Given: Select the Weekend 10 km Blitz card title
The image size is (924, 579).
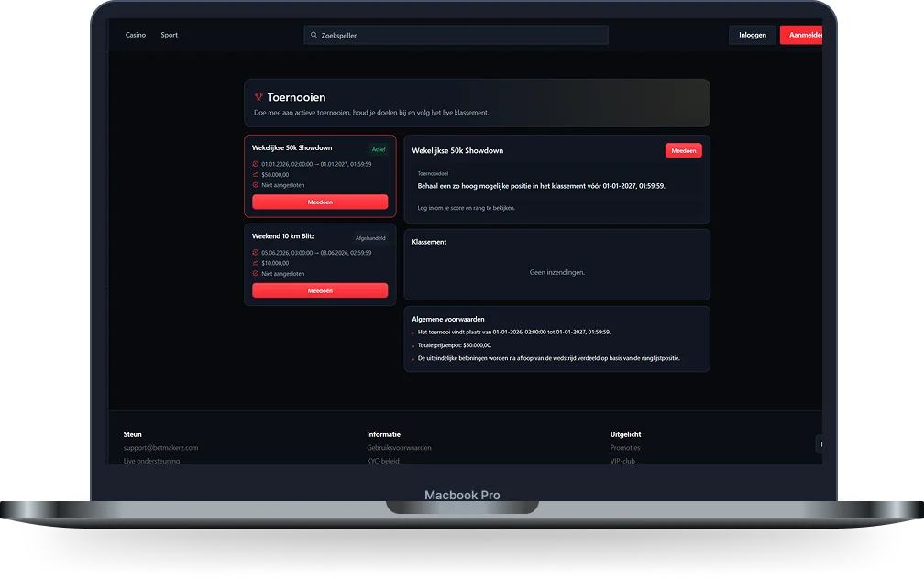Looking at the screenshot, I should coord(283,236).
